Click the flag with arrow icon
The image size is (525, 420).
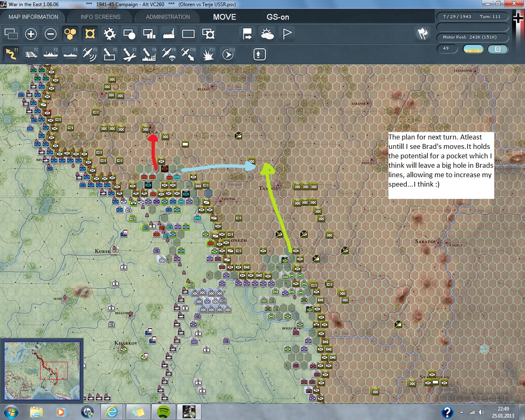point(247,34)
